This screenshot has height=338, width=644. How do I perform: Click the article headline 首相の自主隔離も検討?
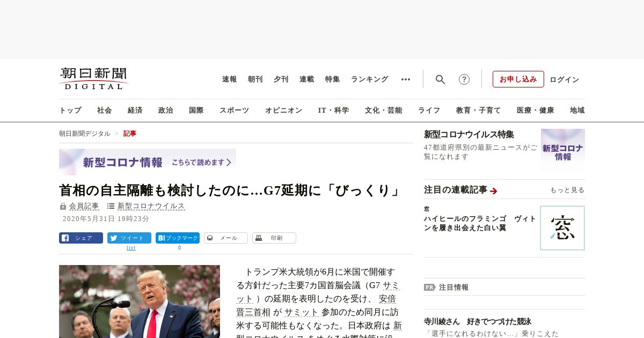(231, 190)
